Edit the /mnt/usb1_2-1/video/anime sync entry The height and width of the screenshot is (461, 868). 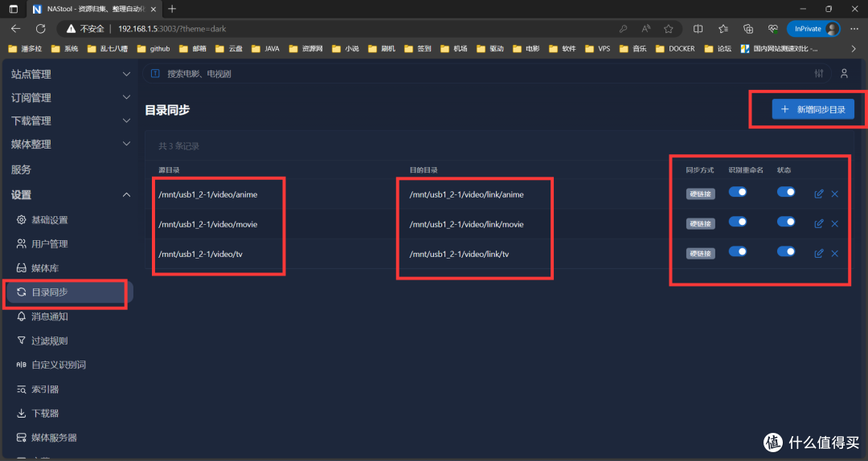(x=819, y=194)
